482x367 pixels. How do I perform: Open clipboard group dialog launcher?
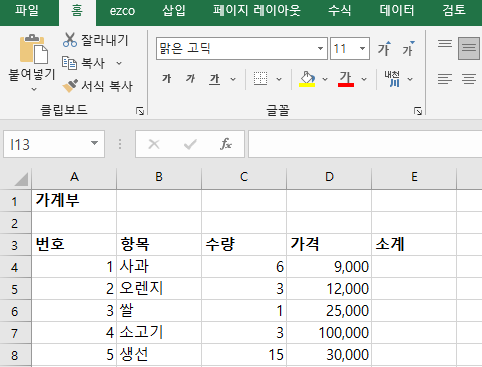140,111
